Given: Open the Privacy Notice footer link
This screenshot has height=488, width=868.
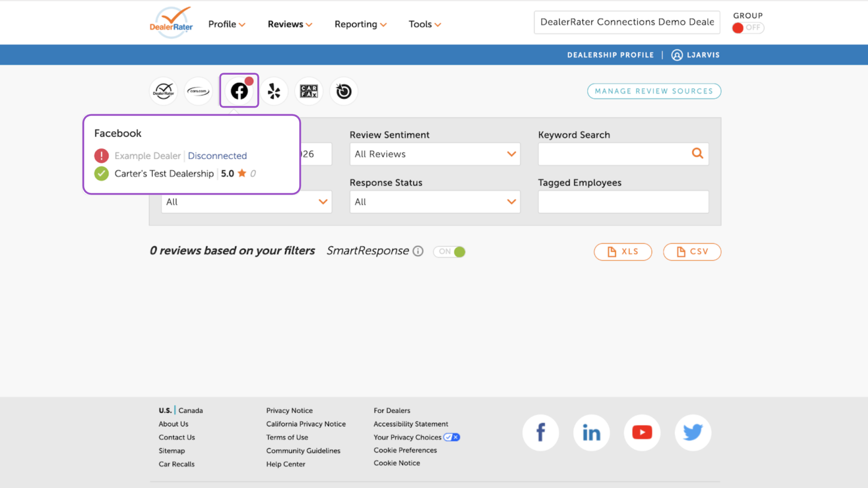Looking at the screenshot, I should pos(289,410).
